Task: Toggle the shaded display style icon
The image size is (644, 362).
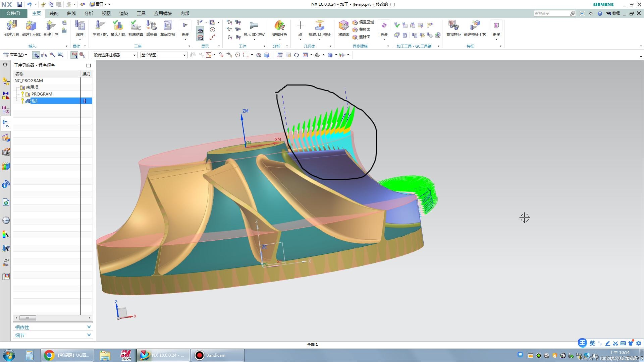Action: [x=330, y=55]
